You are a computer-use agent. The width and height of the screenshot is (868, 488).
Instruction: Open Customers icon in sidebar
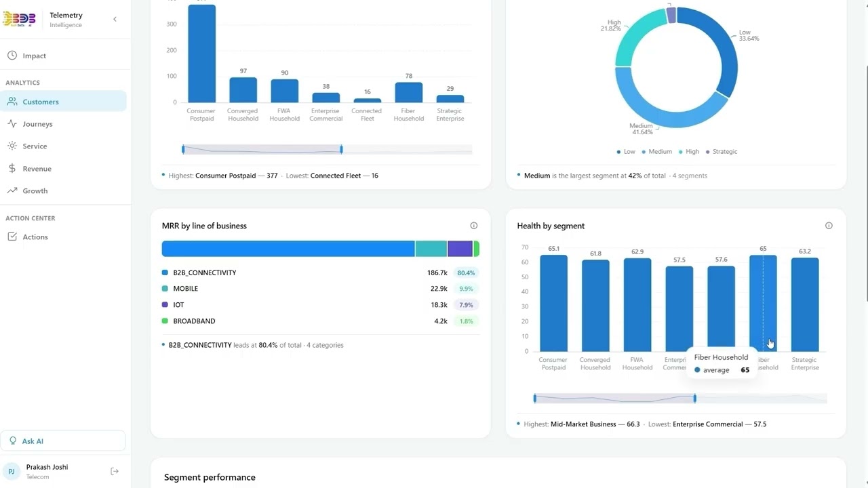click(x=12, y=102)
